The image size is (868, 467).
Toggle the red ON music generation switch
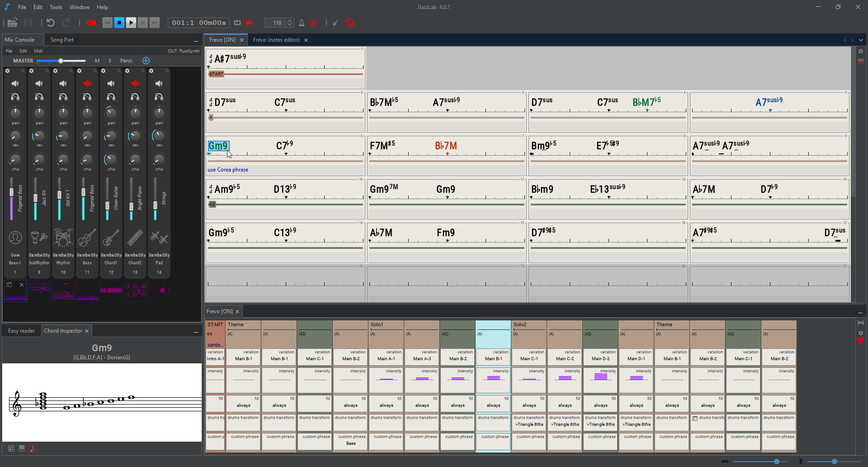pyautogui.click(x=91, y=23)
